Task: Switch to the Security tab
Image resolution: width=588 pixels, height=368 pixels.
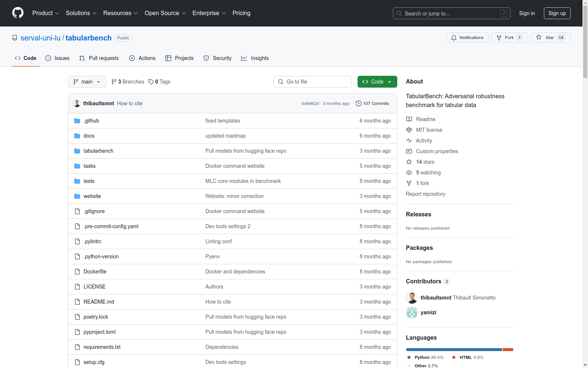Action: pyautogui.click(x=218, y=58)
